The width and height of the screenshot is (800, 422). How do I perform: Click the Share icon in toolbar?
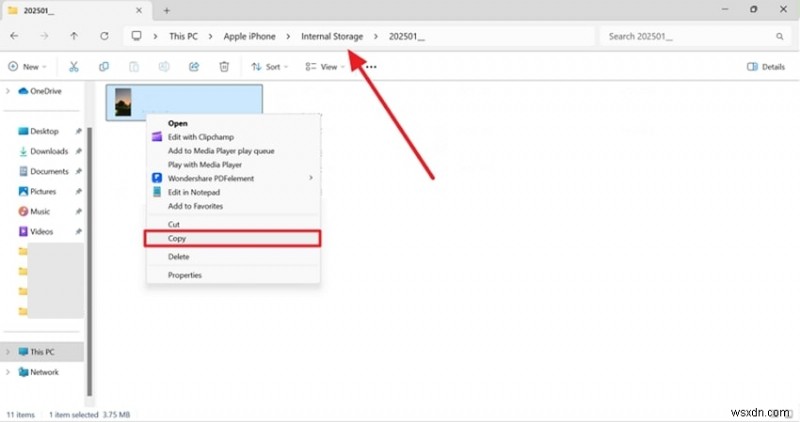[194, 67]
